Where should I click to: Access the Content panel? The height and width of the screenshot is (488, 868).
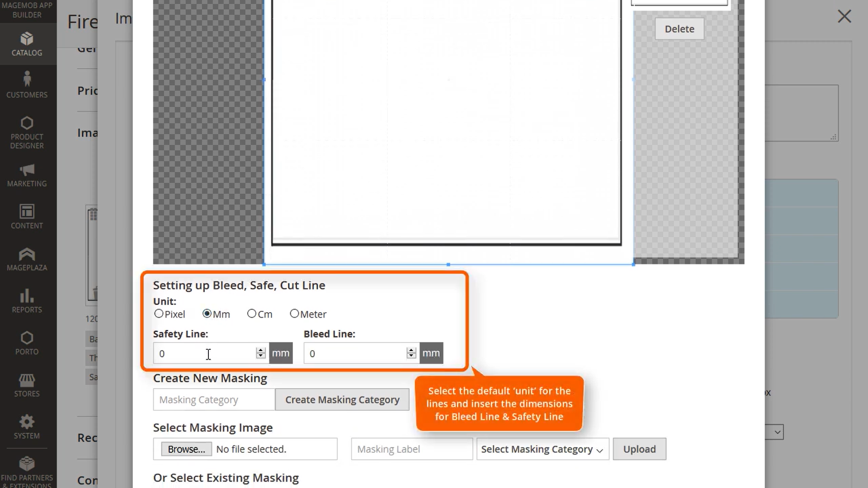click(x=27, y=216)
